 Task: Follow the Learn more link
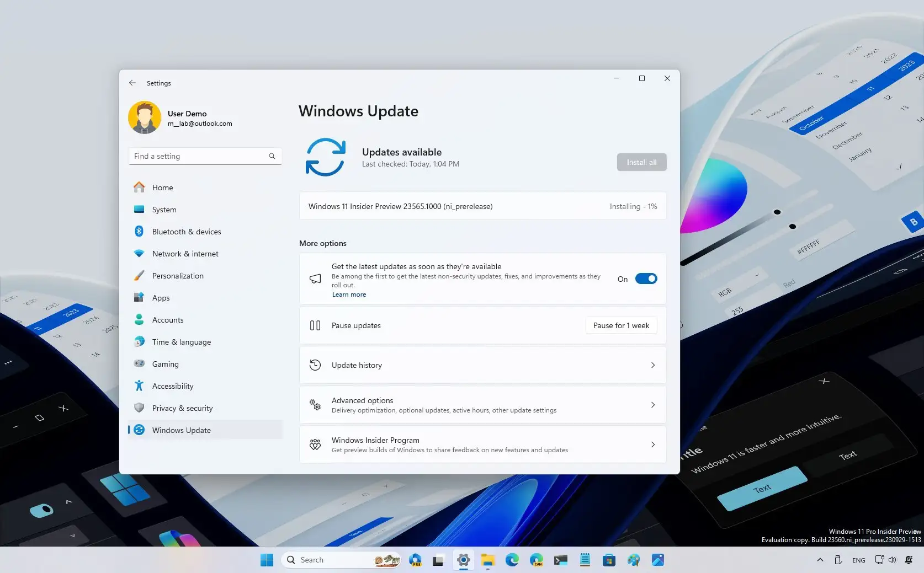349,294
